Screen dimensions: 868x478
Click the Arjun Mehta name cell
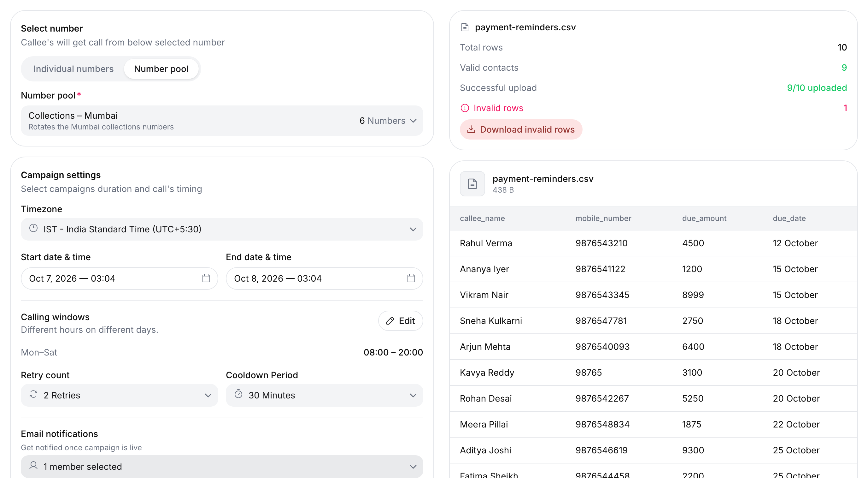pyautogui.click(x=485, y=347)
